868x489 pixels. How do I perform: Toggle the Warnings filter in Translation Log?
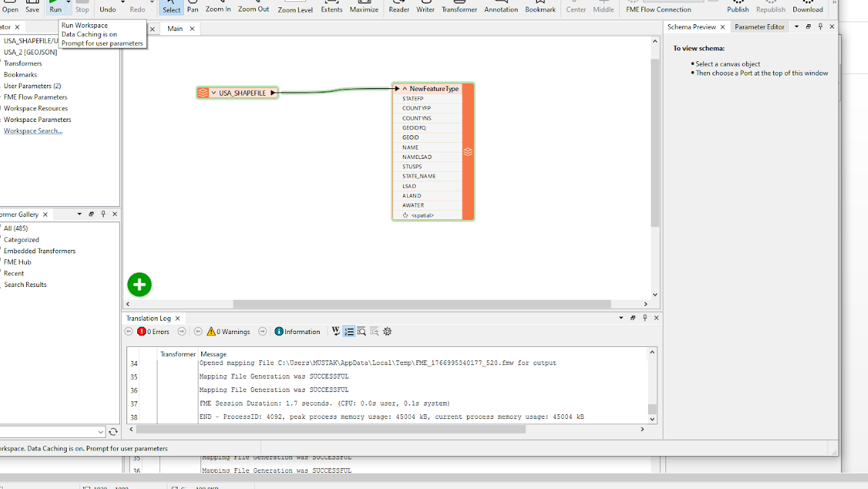[x=228, y=331]
